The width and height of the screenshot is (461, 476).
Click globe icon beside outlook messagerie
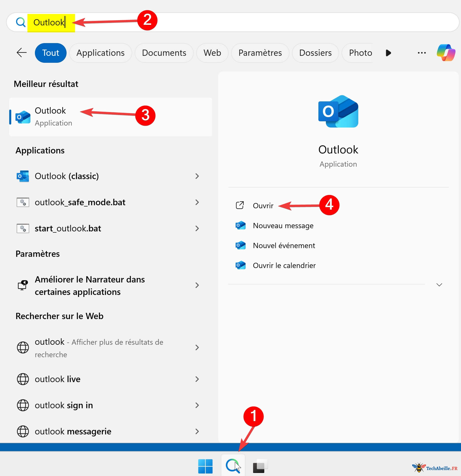point(23,431)
